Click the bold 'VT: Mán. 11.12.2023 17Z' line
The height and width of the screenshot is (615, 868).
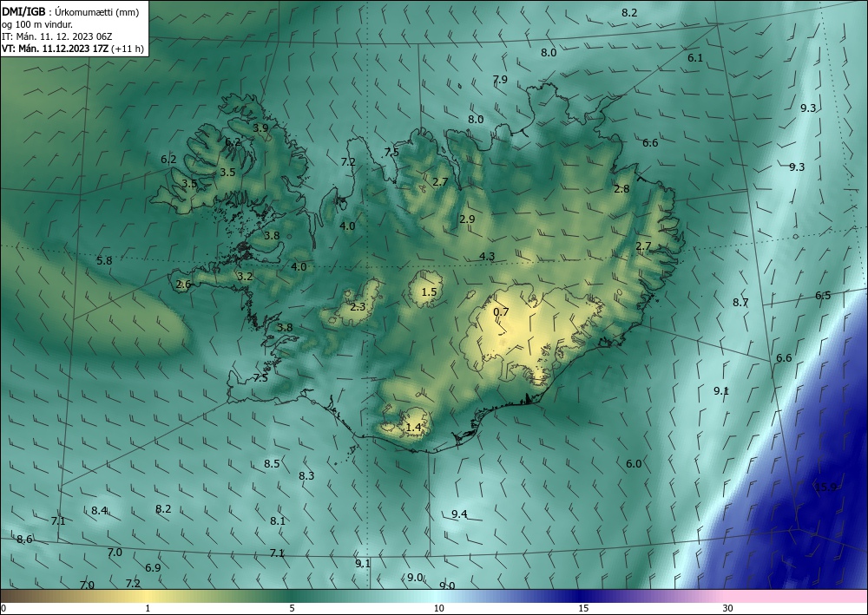[x=56, y=49]
